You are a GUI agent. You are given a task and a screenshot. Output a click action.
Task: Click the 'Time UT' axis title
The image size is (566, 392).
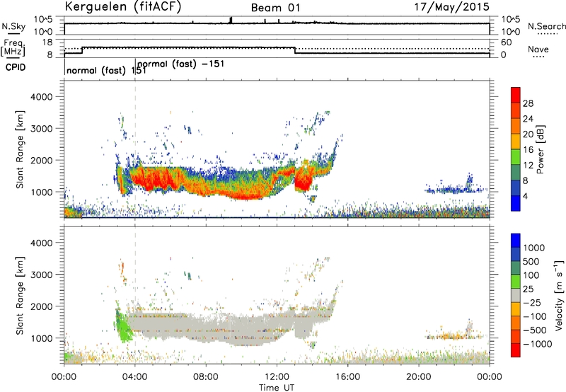(277, 388)
